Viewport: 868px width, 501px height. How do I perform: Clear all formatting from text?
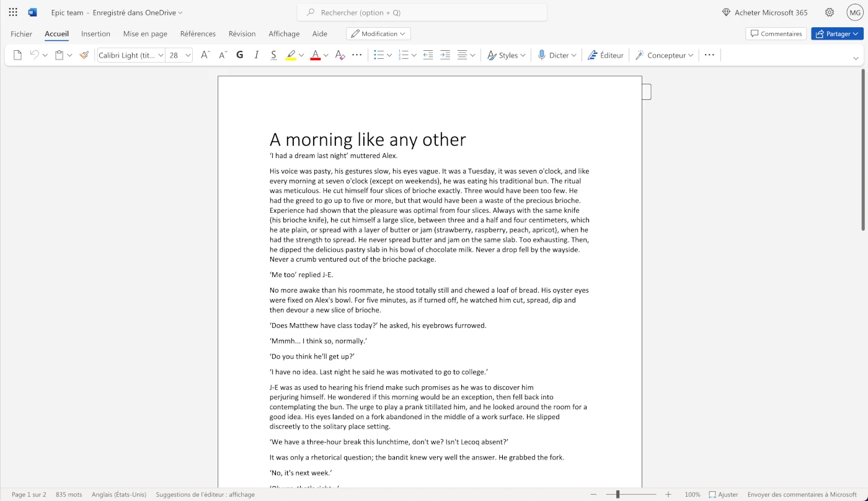pyautogui.click(x=339, y=55)
